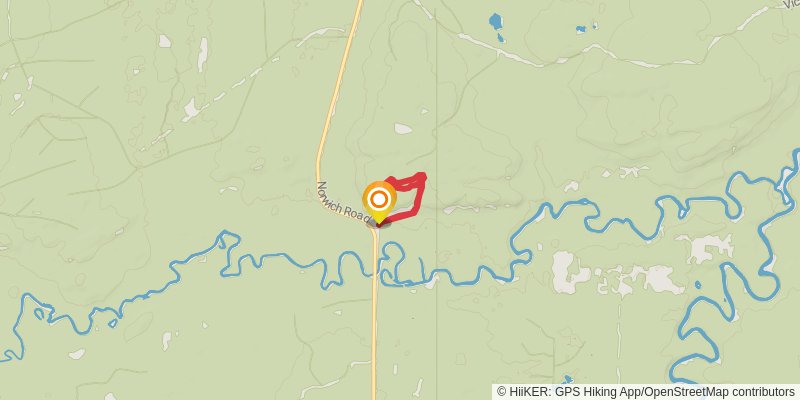Click the copyright symbol in the attribution
Viewport: 800px width, 400px height.
(502, 392)
